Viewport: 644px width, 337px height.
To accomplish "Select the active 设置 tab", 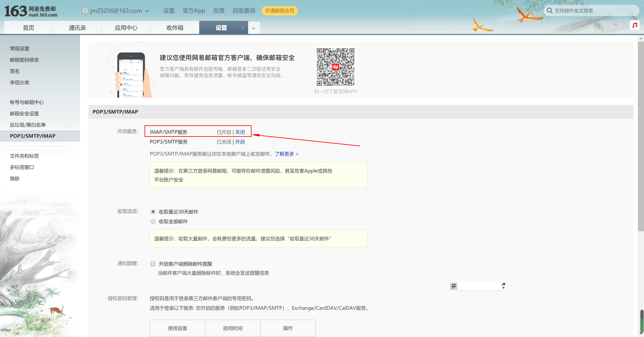I will [x=221, y=28].
